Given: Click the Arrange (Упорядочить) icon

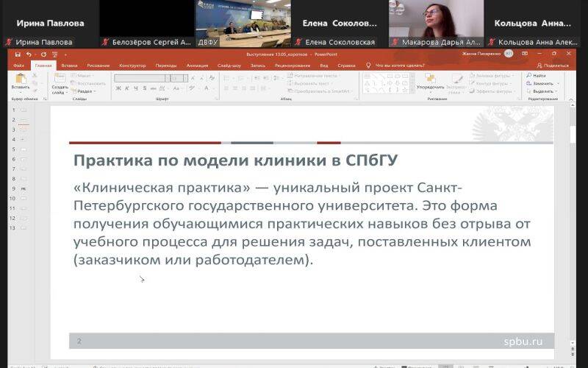Looking at the screenshot, I should [x=430, y=78].
